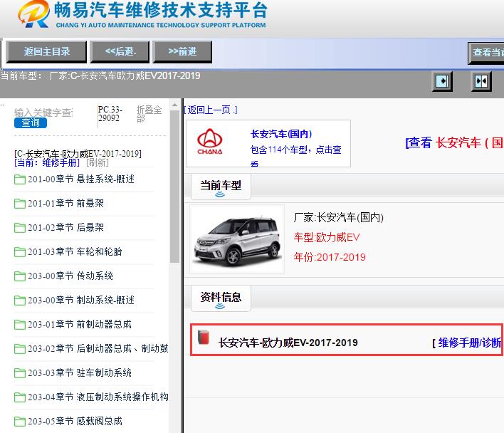
Task: Click 返回主目录 button
Action: [x=46, y=51]
